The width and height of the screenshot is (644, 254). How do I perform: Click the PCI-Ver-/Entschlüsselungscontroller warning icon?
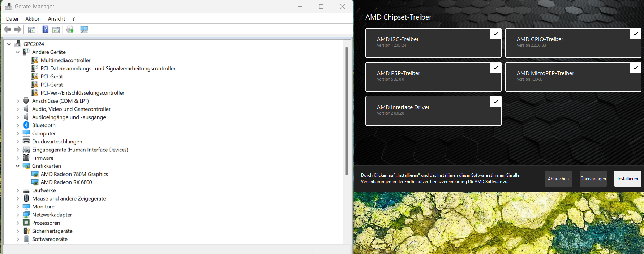tap(35, 93)
